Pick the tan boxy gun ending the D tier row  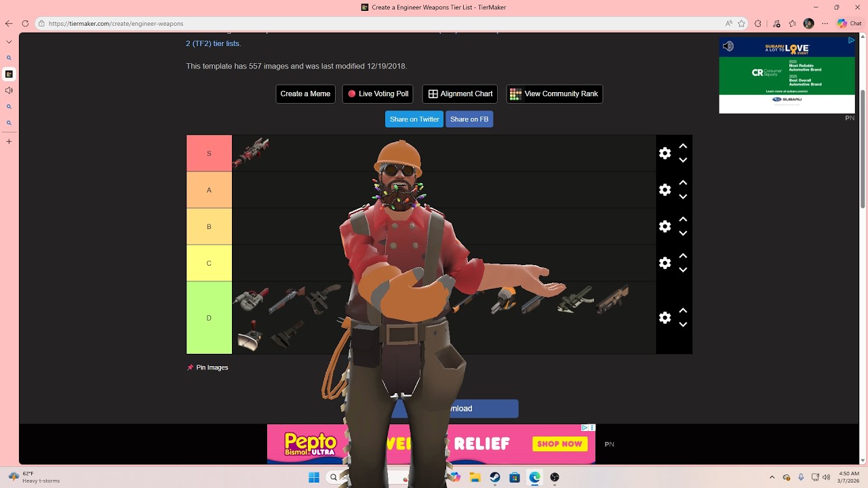[x=612, y=299]
